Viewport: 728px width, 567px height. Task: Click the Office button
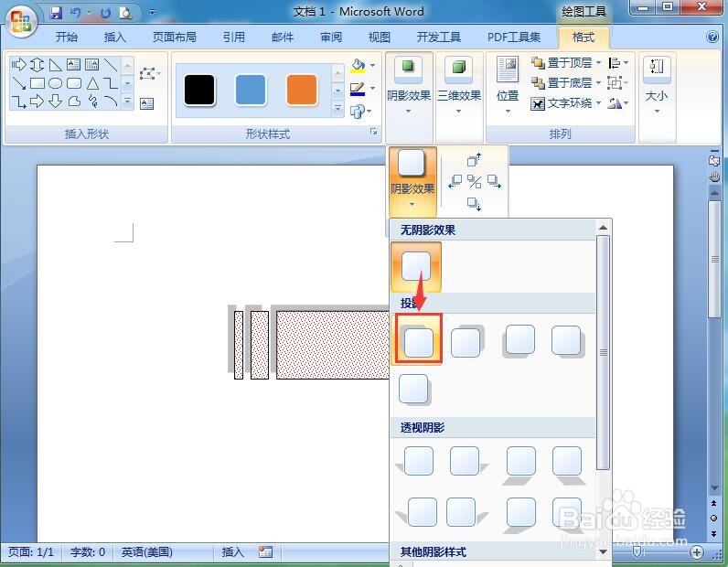pos(21,21)
